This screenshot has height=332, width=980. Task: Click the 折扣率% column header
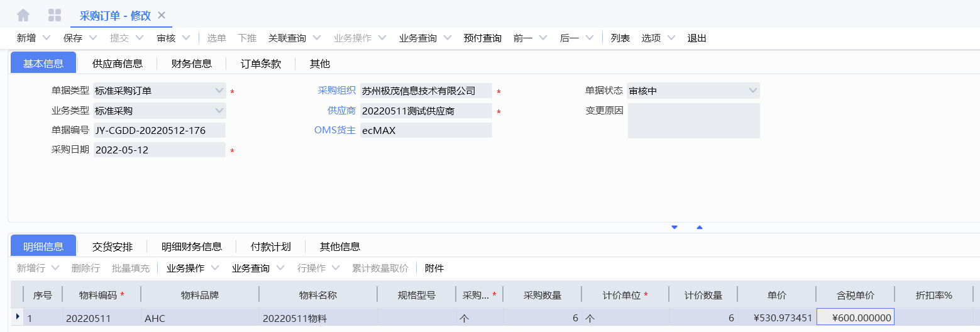click(934, 295)
